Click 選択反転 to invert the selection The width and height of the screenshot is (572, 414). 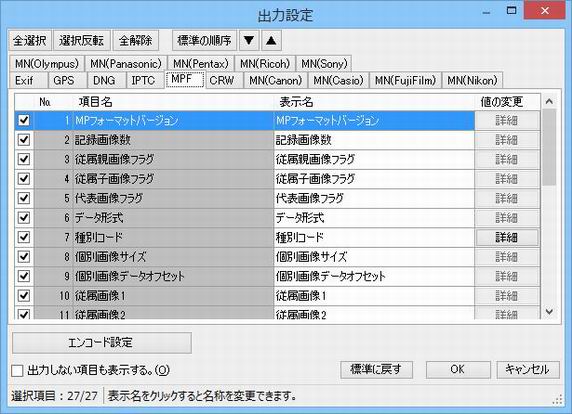pyautogui.click(x=82, y=40)
